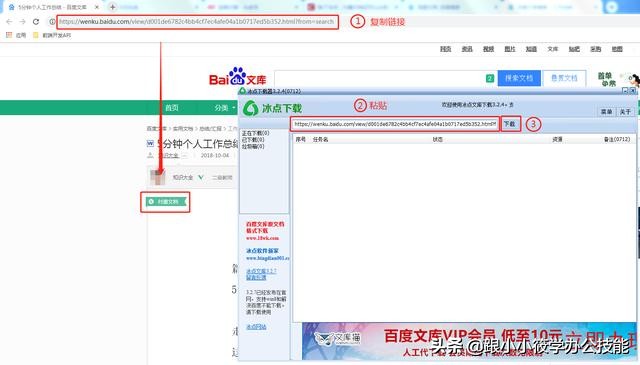Screen dimensions: 640x365
Task: Click the 百度文库VIP会员 banner advertisement
Action: 469,341
